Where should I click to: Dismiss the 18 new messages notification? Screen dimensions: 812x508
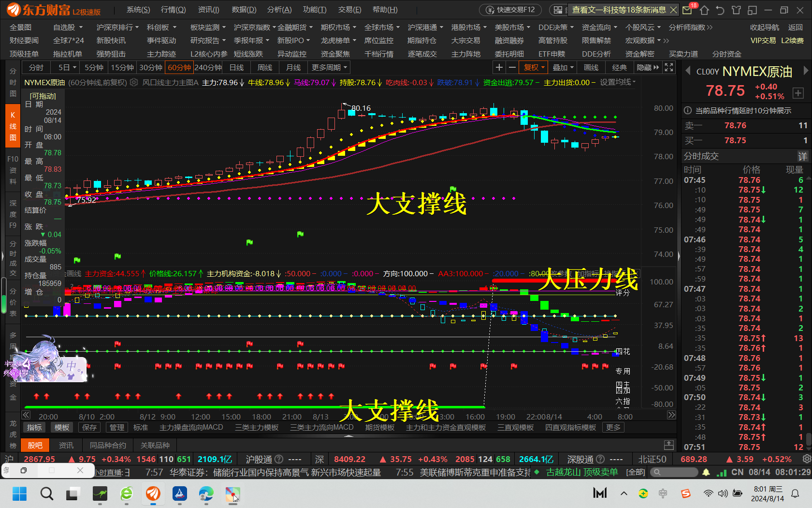pos(673,10)
